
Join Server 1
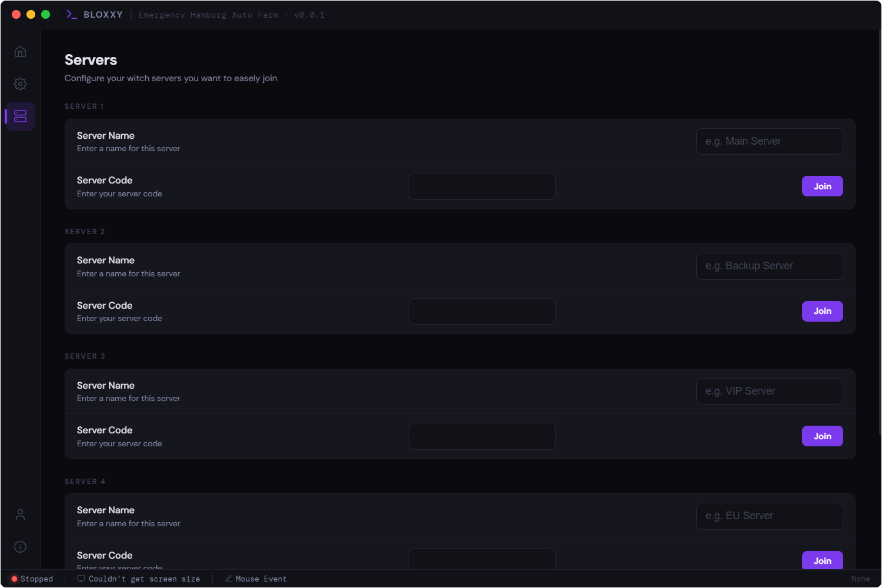click(x=822, y=186)
